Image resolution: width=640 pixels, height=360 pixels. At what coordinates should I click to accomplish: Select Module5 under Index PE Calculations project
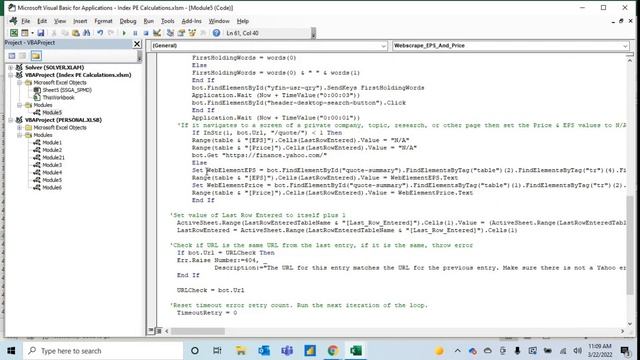click(x=52, y=113)
